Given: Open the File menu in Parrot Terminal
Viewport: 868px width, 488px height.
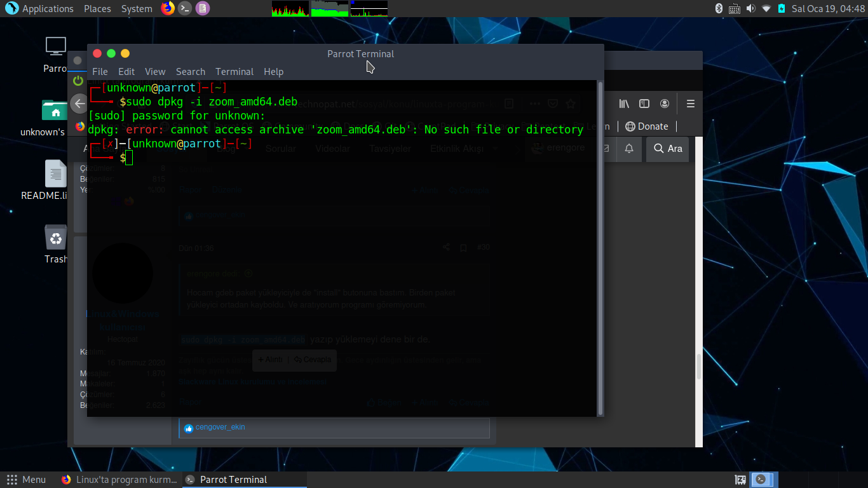Looking at the screenshot, I should [100, 72].
